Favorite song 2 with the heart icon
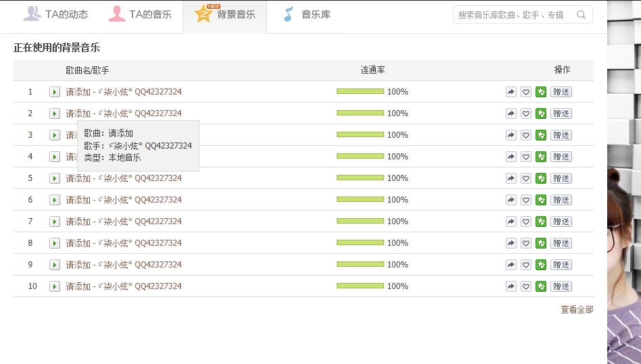This screenshot has width=641, height=364. point(526,113)
